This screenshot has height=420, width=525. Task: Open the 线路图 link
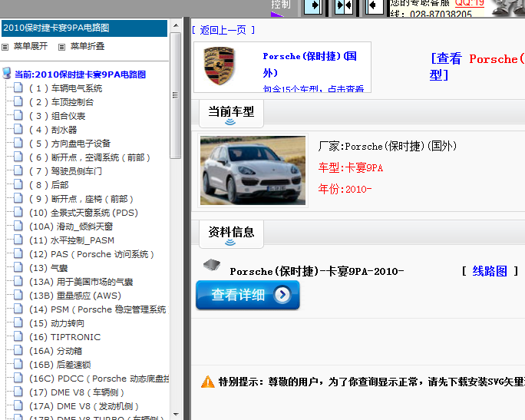point(490,271)
